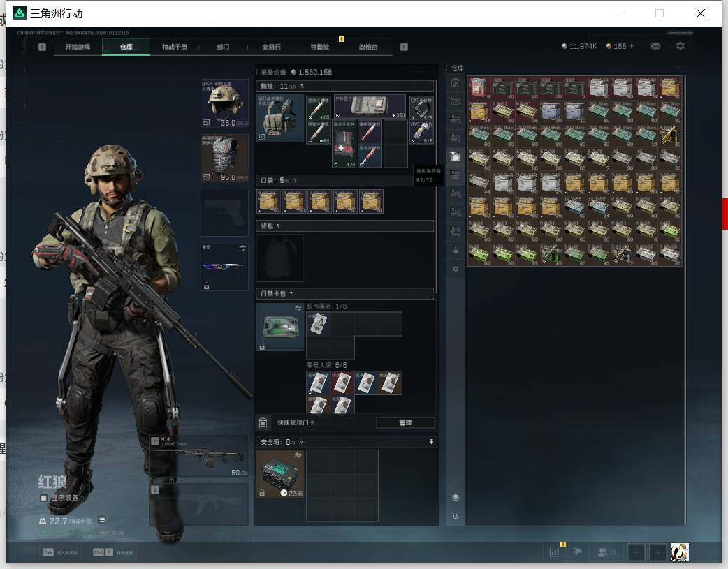Click the stacked layers icon in sidebar

click(456, 498)
